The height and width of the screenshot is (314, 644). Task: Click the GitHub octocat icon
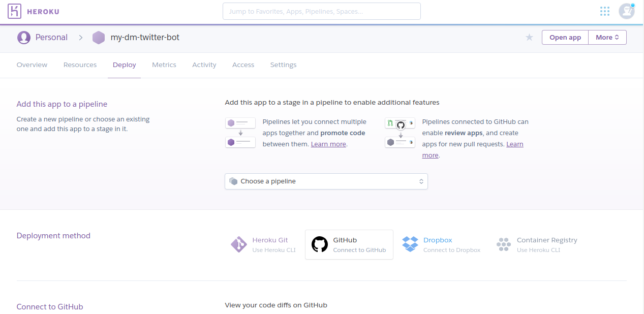(320, 244)
